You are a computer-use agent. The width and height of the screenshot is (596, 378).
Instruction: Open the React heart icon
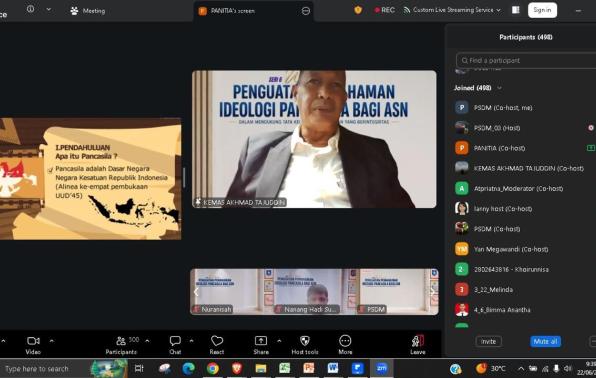tap(217, 341)
